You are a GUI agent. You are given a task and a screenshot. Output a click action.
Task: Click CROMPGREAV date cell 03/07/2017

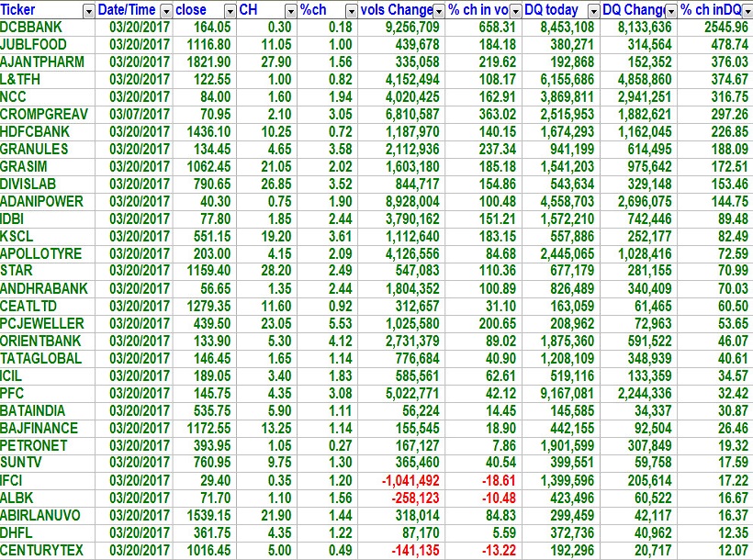134,114
